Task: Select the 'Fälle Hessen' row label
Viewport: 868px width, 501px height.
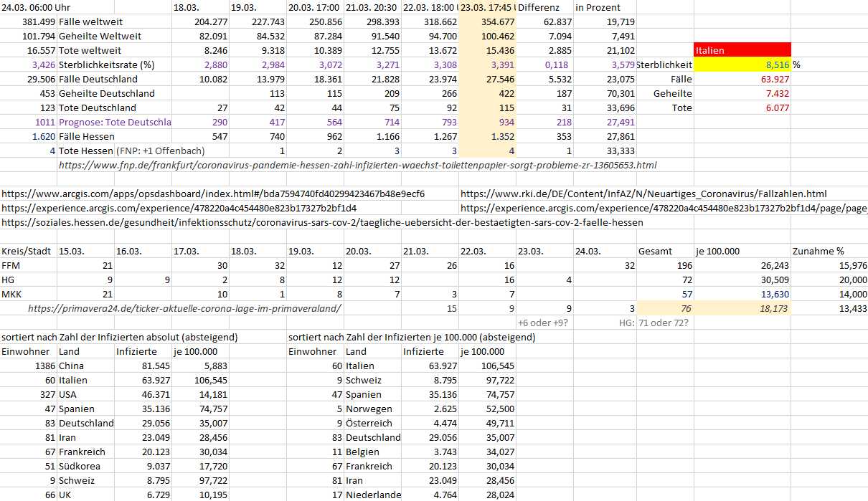Action: [87, 136]
